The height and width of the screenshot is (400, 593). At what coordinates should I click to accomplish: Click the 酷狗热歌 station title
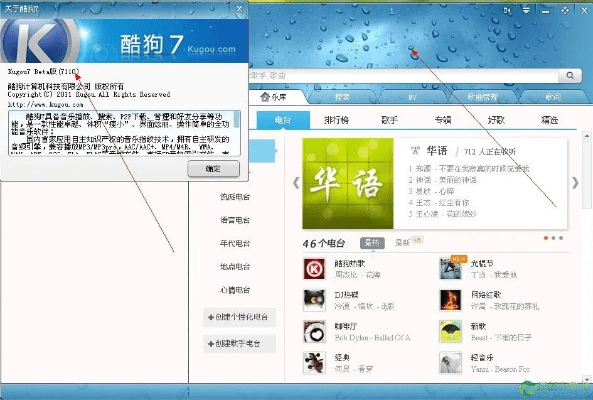pyautogui.click(x=349, y=263)
